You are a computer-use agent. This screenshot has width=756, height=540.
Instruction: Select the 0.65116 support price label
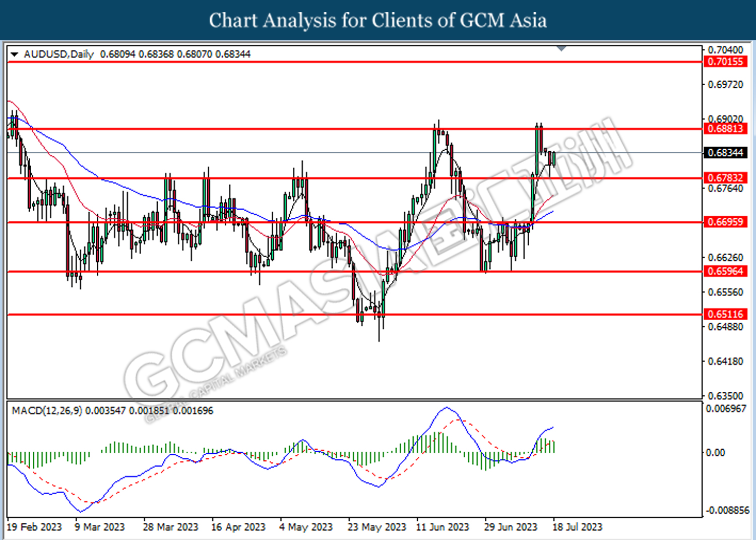coord(725,314)
